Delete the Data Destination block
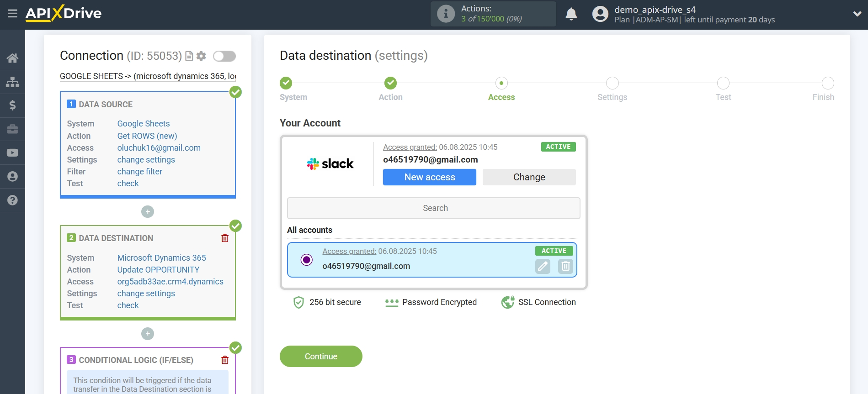 [x=225, y=238]
